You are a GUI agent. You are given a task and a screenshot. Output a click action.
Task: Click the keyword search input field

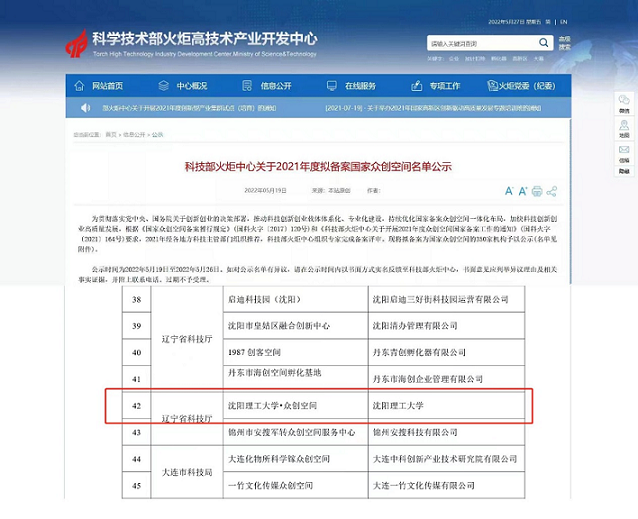pos(487,43)
